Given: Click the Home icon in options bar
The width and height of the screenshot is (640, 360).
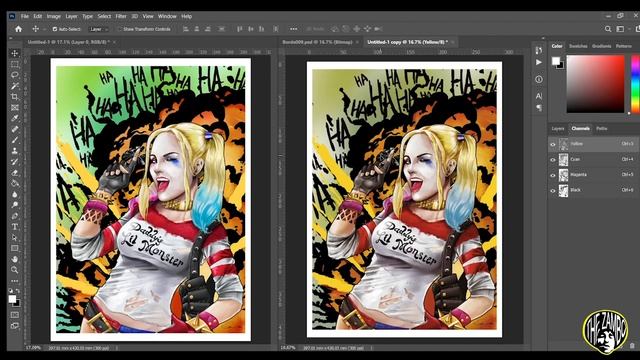Looking at the screenshot, I should 18,29.
